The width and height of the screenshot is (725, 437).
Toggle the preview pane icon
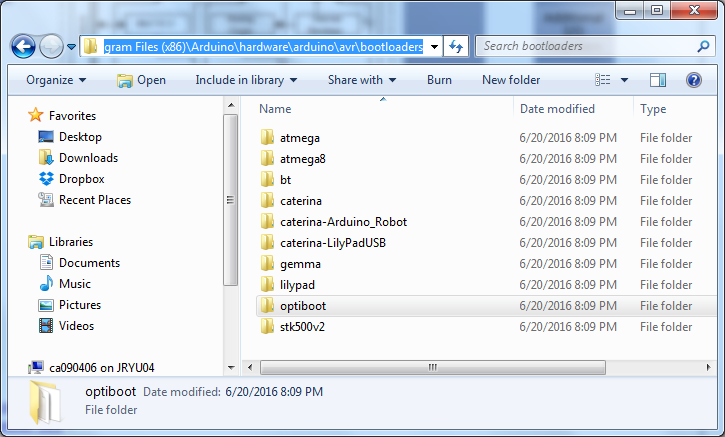point(657,80)
